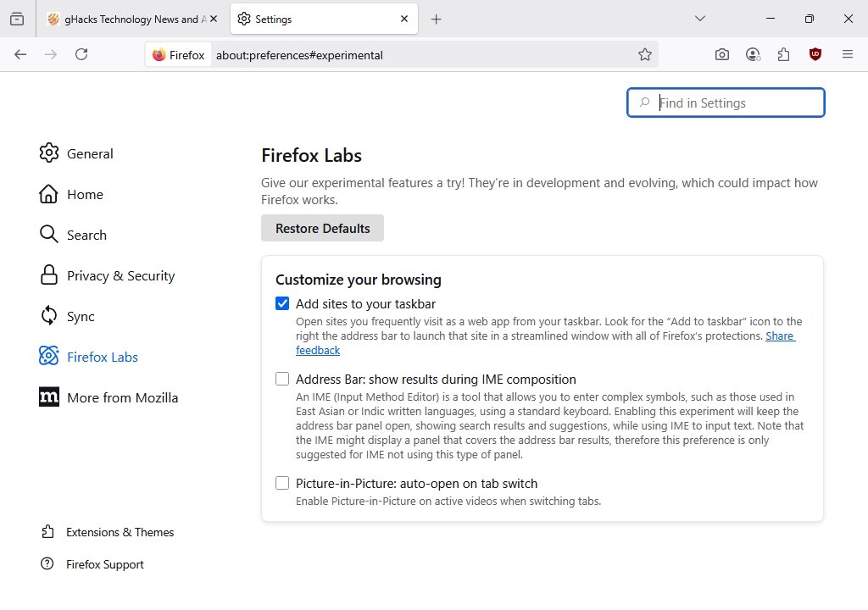Enable Address Bar results during IME composition

[282, 379]
